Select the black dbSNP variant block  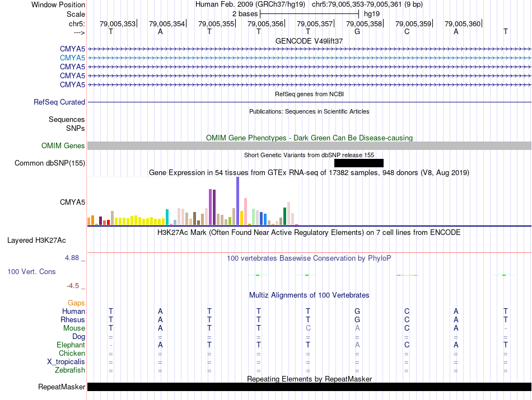[358, 163]
